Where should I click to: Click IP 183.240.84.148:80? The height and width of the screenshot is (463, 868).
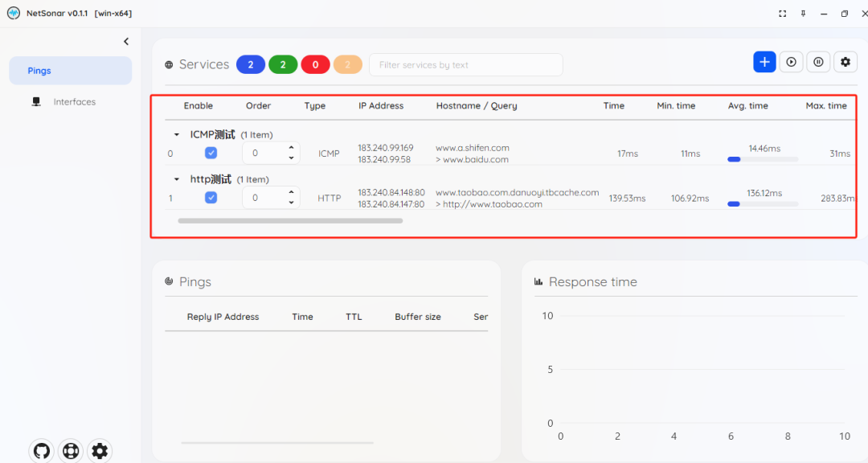pos(391,193)
